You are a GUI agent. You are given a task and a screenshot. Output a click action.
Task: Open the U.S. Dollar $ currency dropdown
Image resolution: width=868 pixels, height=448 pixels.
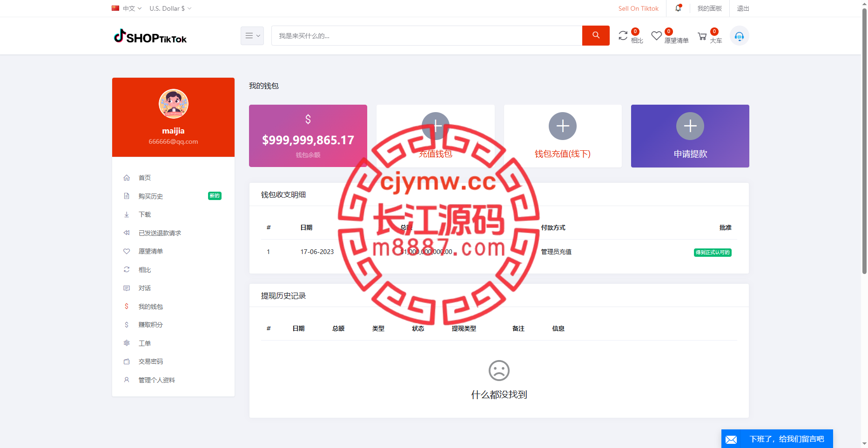pyautogui.click(x=170, y=8)
